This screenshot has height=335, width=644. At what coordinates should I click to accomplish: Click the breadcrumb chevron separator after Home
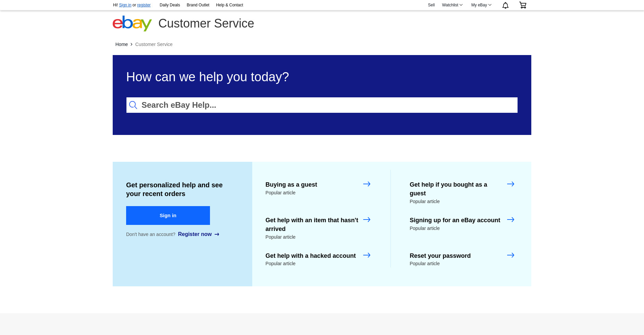coord(131,44)
